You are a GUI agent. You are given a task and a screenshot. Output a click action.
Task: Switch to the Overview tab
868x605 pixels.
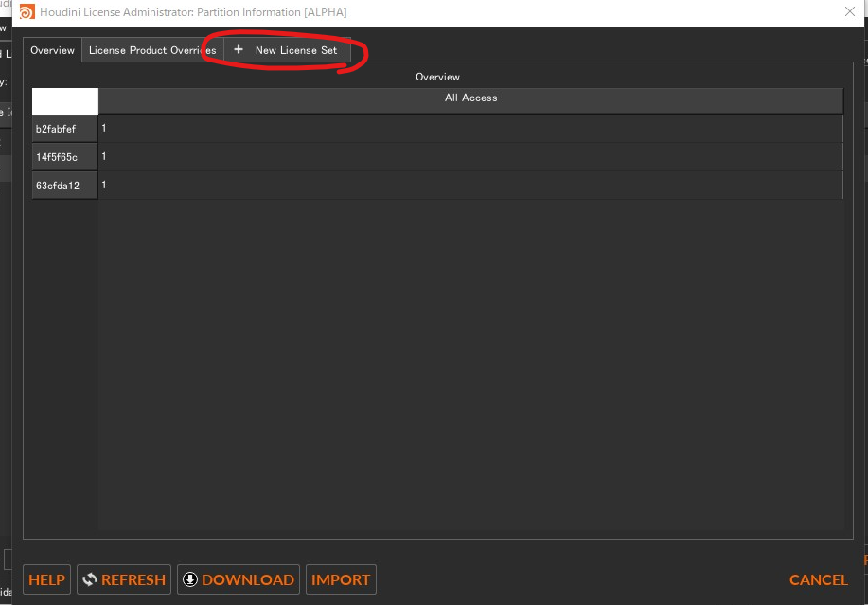coord(52,50)
